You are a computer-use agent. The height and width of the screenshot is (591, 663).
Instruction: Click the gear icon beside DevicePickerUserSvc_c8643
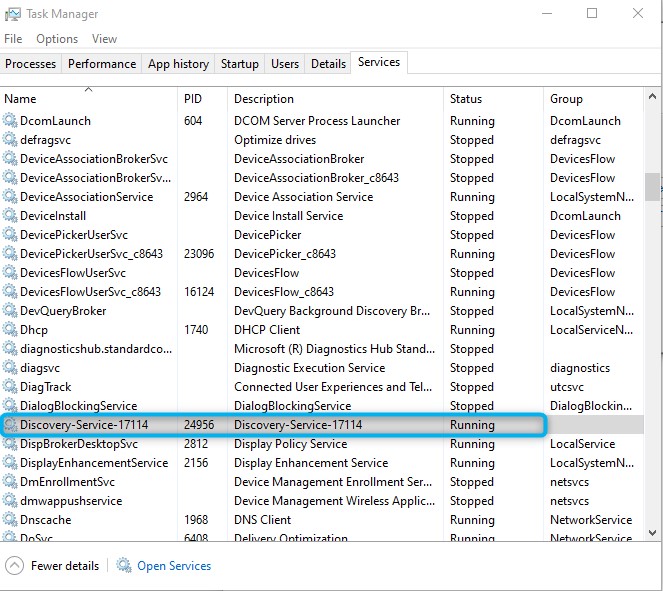(10, 254)
